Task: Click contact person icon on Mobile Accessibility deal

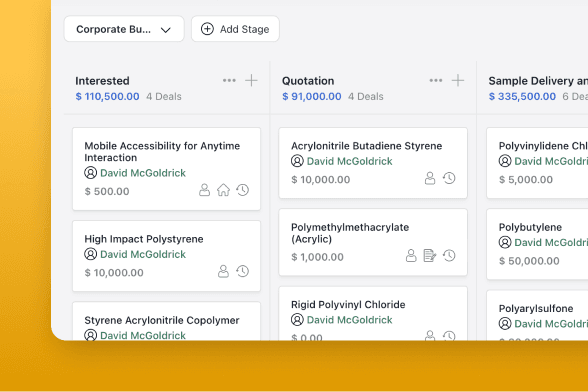Action: click(204, 190)
